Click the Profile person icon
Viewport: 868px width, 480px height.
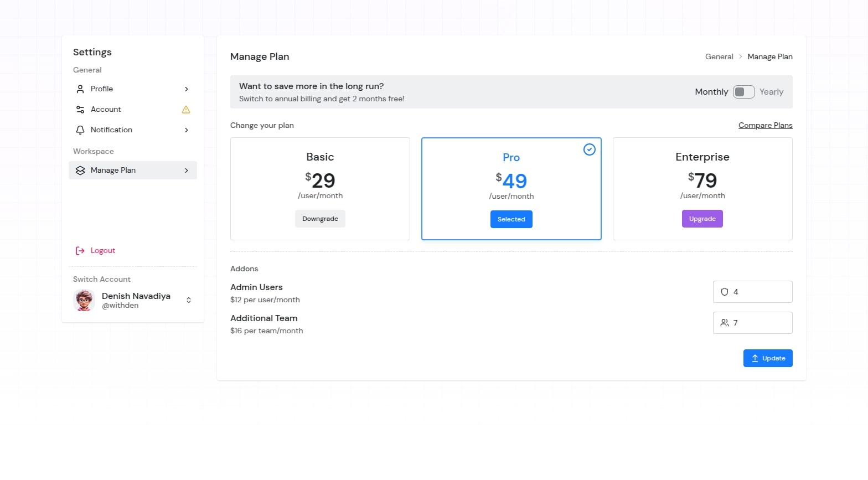(x=80, y=89)
